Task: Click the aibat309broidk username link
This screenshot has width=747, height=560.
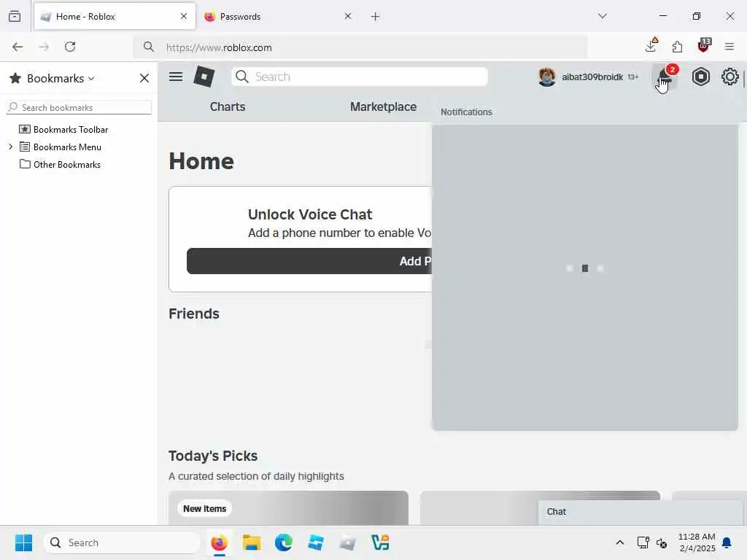Action: (x=592, y=77)
